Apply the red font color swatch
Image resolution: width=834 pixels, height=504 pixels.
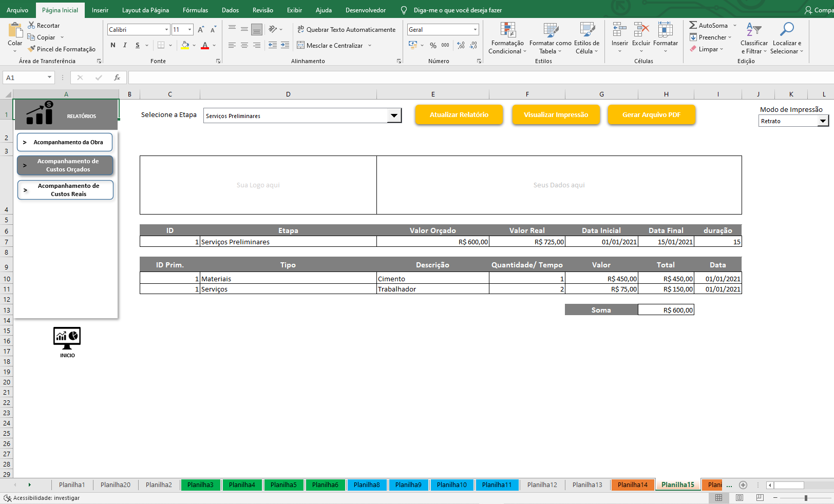205,46
